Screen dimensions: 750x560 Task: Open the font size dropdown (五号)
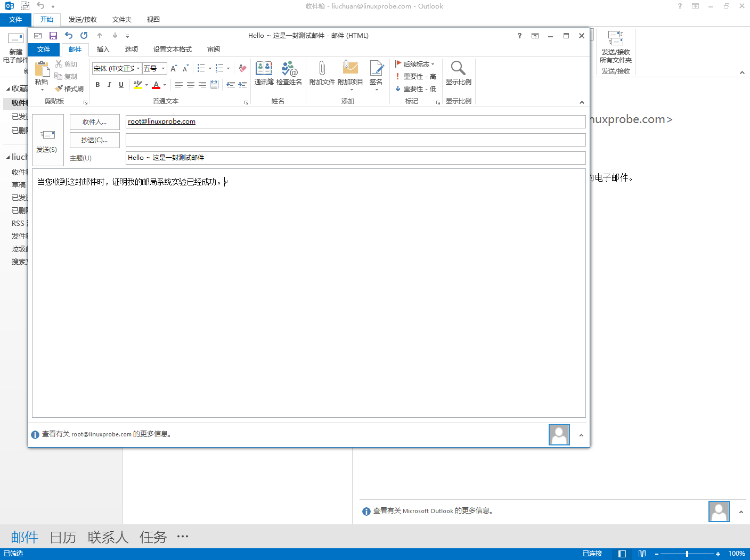point(163,69)
